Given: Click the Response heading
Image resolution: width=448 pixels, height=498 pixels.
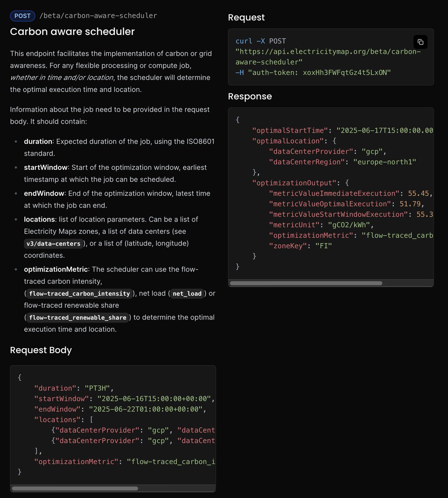Looking at the screenshot, I should 250,96.
